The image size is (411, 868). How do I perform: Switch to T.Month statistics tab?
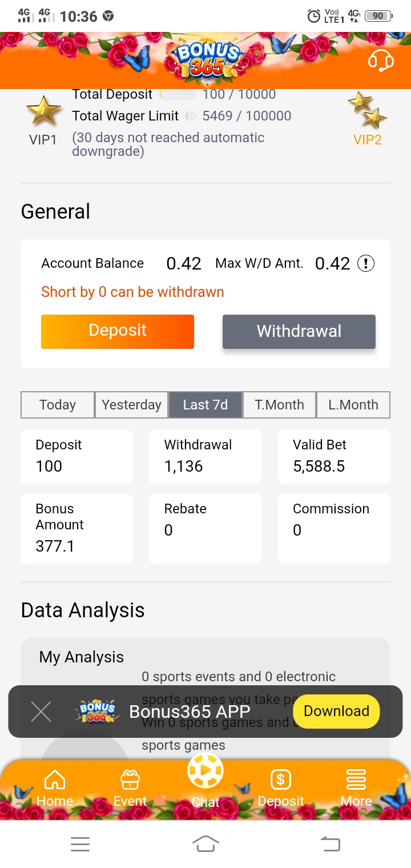tap(279, 405)
